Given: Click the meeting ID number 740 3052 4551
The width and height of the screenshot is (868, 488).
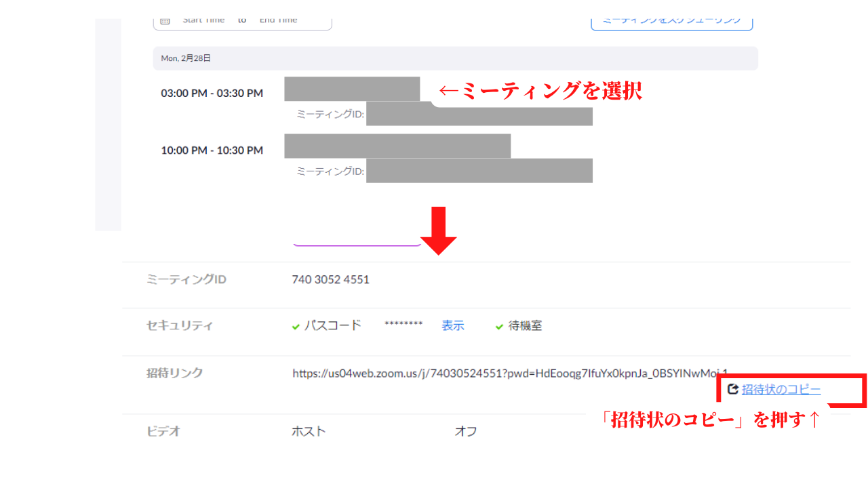Looking at the screenshot, I should pos(331,279).
